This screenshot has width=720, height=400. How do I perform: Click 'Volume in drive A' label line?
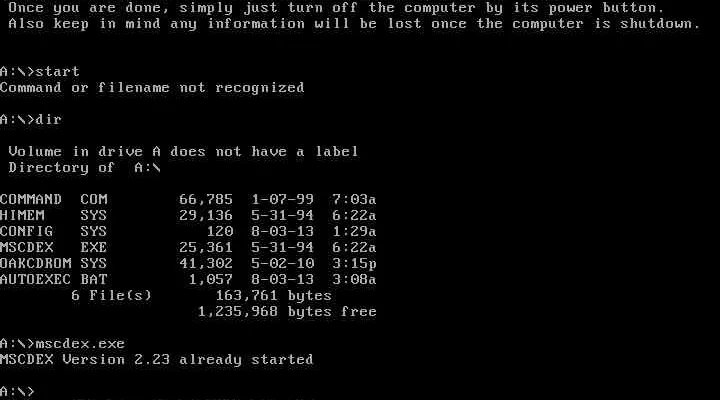pos(183,152)
